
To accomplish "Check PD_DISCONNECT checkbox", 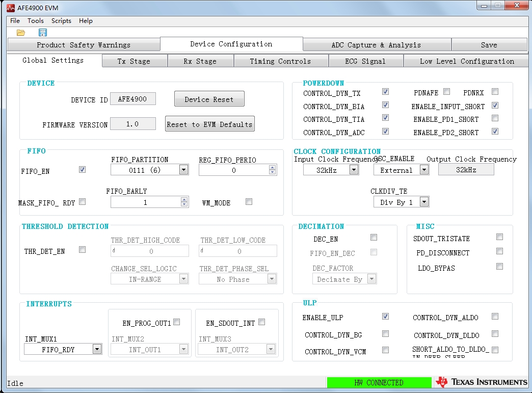I will point(500,251).
